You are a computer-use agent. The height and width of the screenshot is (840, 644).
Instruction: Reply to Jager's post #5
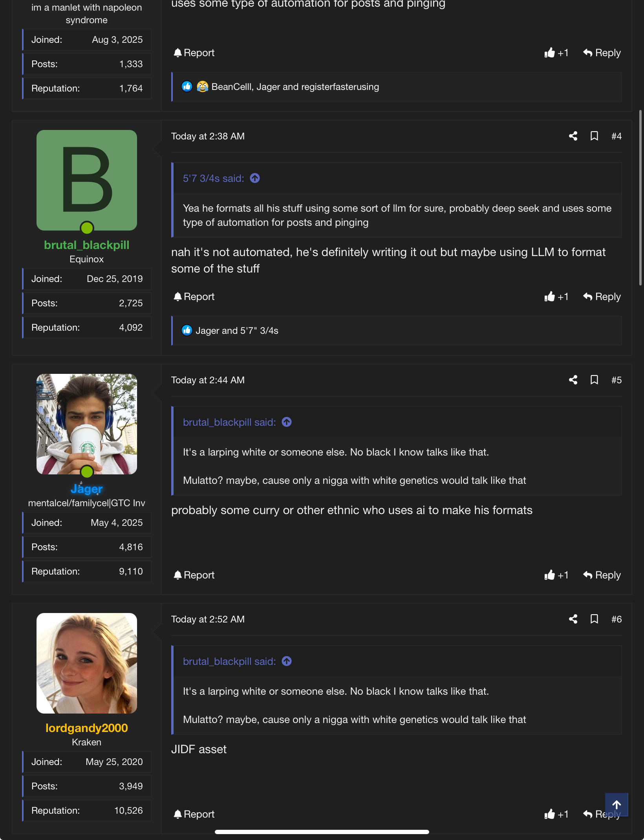coord(602,575)
